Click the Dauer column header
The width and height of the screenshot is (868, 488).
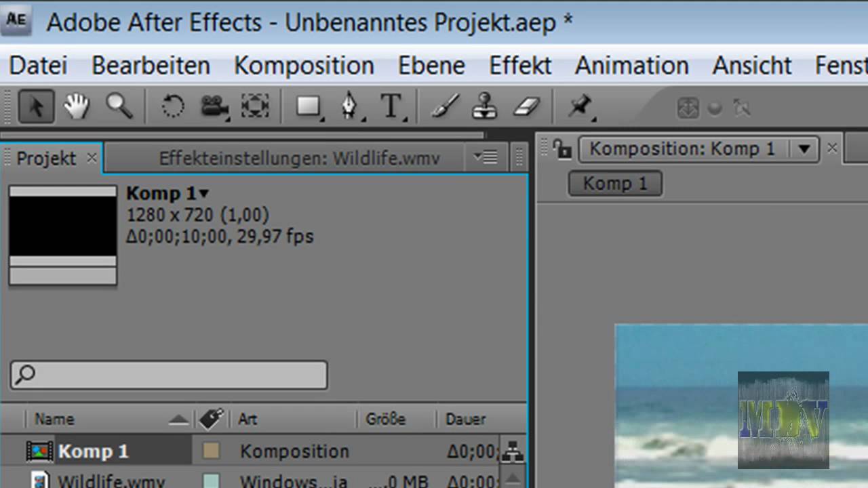click(x=466, y=420)
